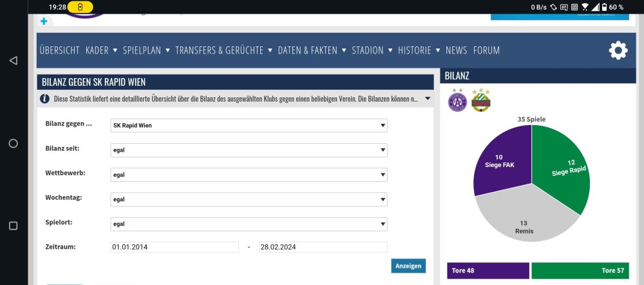Tap the blue plus icon
This screenshot has width=644, height=285.
[44, 21]
